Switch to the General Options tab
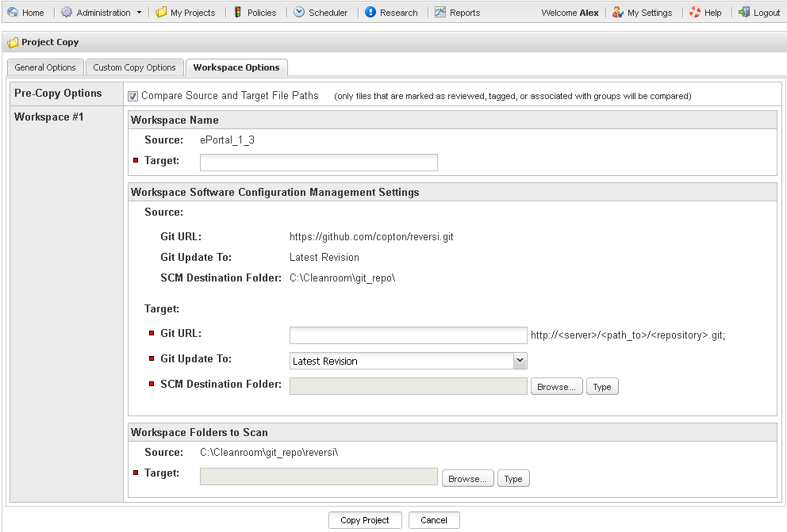The height and width of the screenshot is (532, 787). point(45,67)
